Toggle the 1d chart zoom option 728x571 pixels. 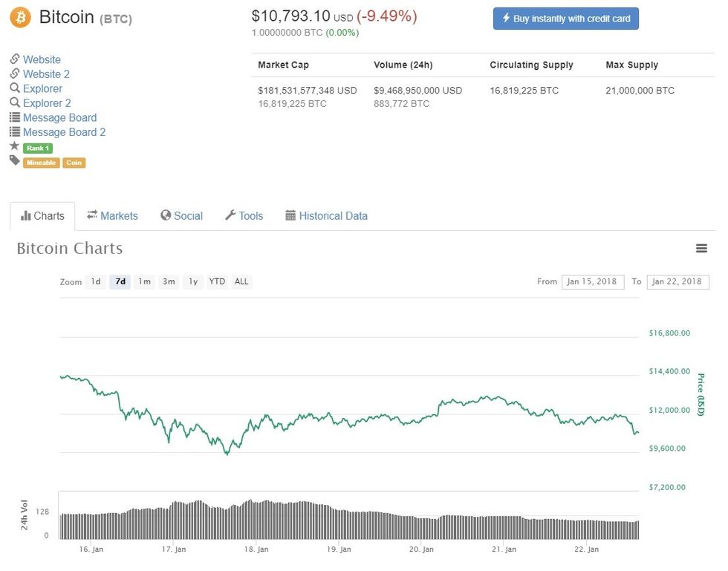tap(95, 281)
